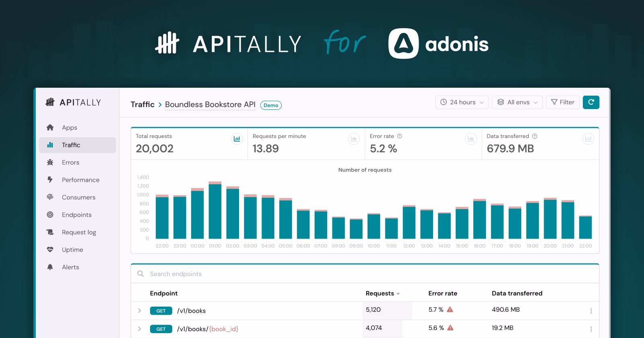Expand the /v1/books/{book_id} row
The image size is (644, 338).
pos(139,329)
